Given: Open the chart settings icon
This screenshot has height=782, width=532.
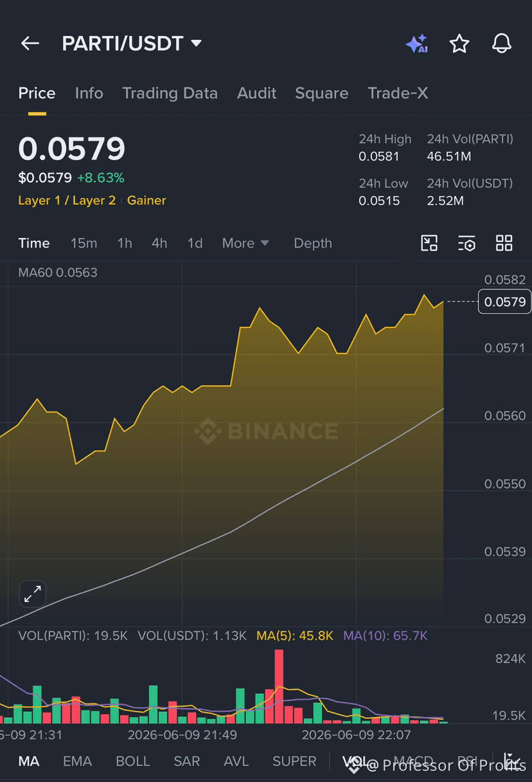Looking at the screenshot, I should [466, 243].
